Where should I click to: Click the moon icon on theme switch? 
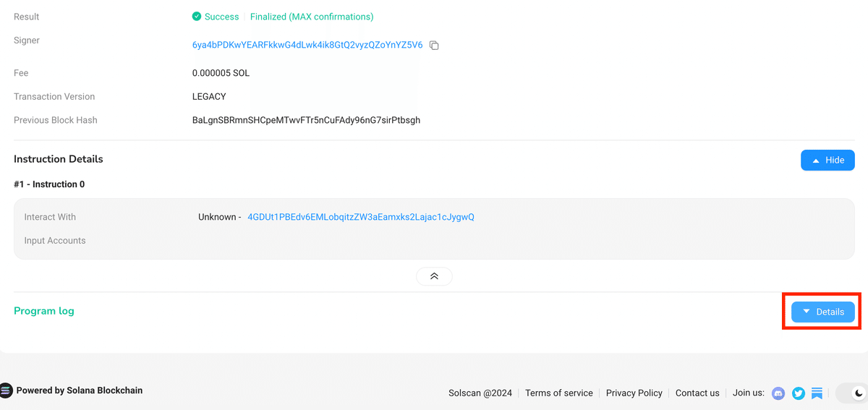[859, 393]
